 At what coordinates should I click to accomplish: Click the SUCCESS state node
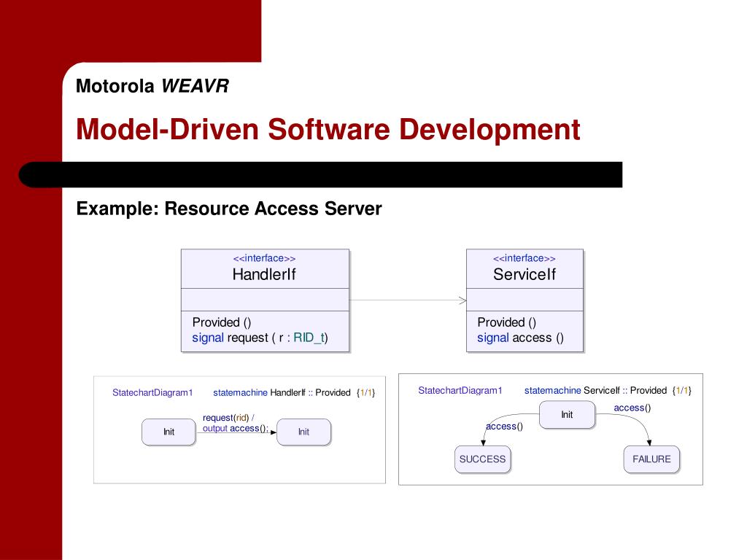click(483, 459)
